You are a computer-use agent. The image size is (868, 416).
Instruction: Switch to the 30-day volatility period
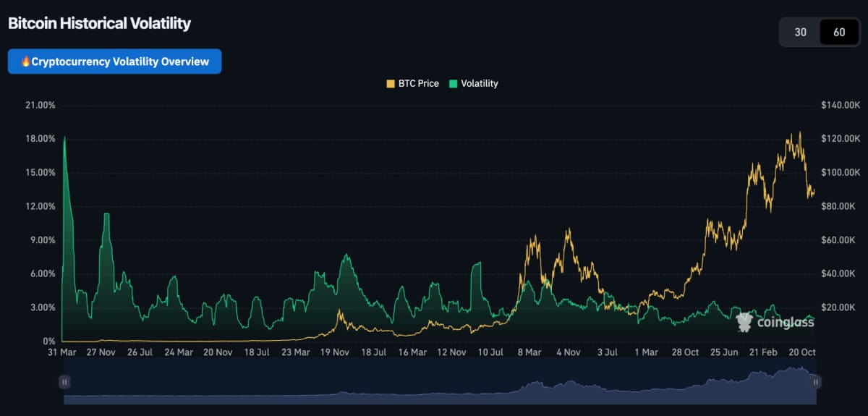point(800,32)
